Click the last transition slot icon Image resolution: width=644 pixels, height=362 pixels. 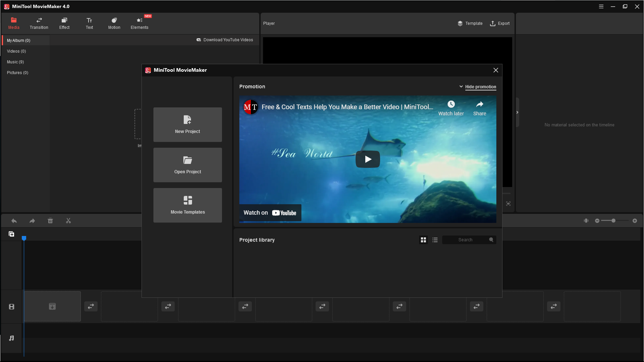(554, 306)
